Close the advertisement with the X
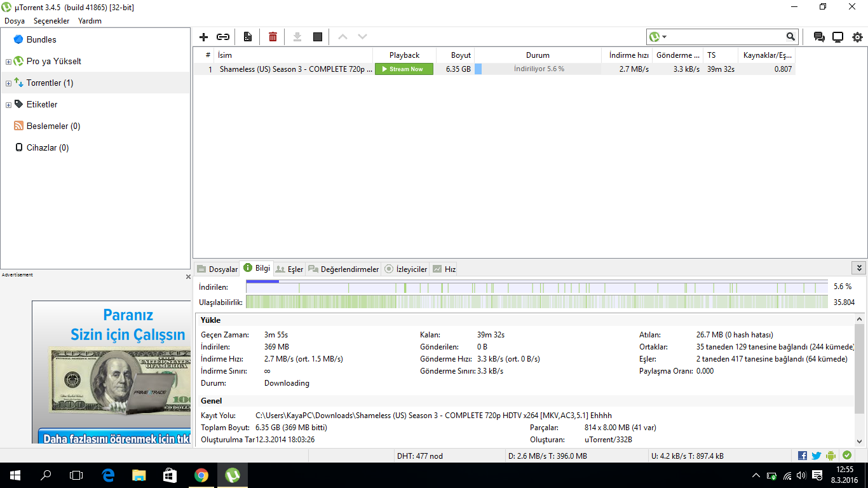Image resolution: width=868 pixels, height=488 pixels. (188, 276)
